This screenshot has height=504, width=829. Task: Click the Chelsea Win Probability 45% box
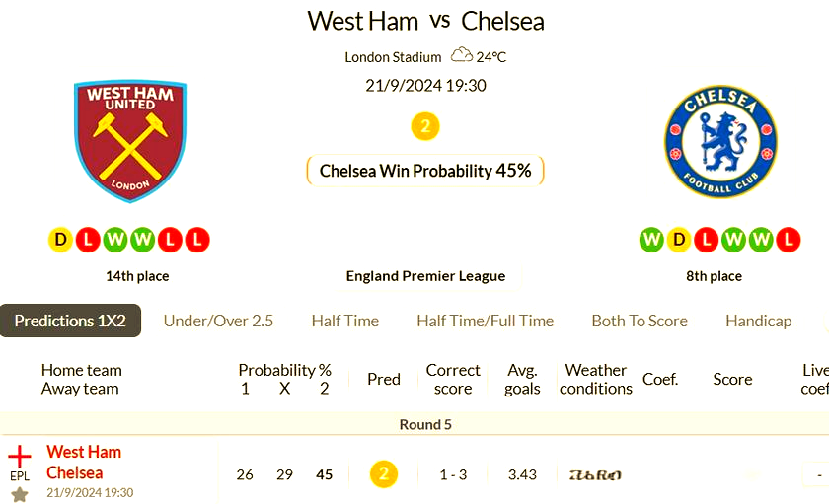425,171
